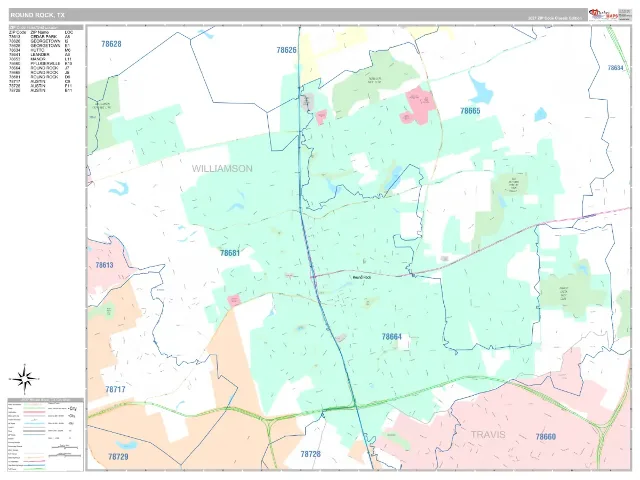Screen dimensions: 640x480
Task: Select the PFLUGERVILLE row in ZIP index
Action: pyautogui.click(x=40, y=64)
